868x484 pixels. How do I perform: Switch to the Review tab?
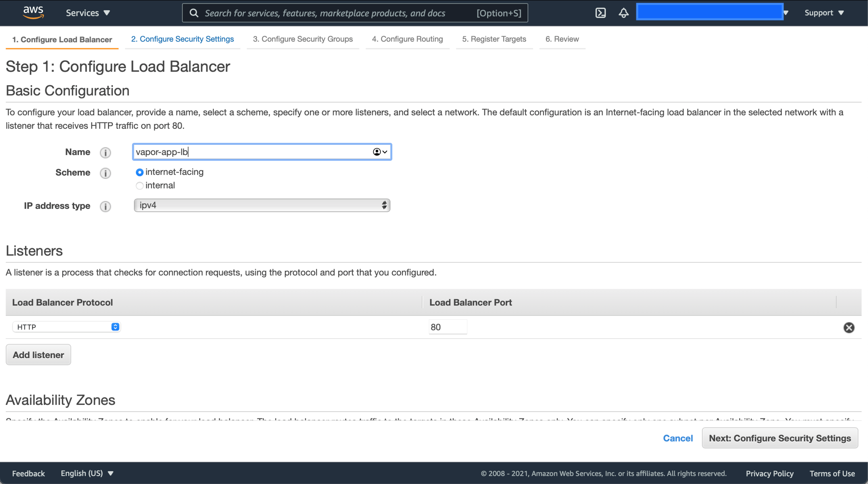(x=562, y=39)
